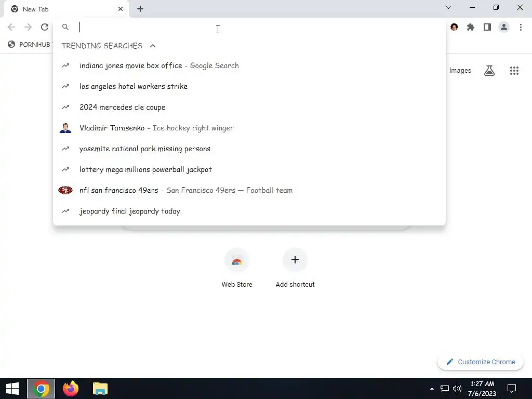Click the Chrome taskbar icon

coord(41,389)
